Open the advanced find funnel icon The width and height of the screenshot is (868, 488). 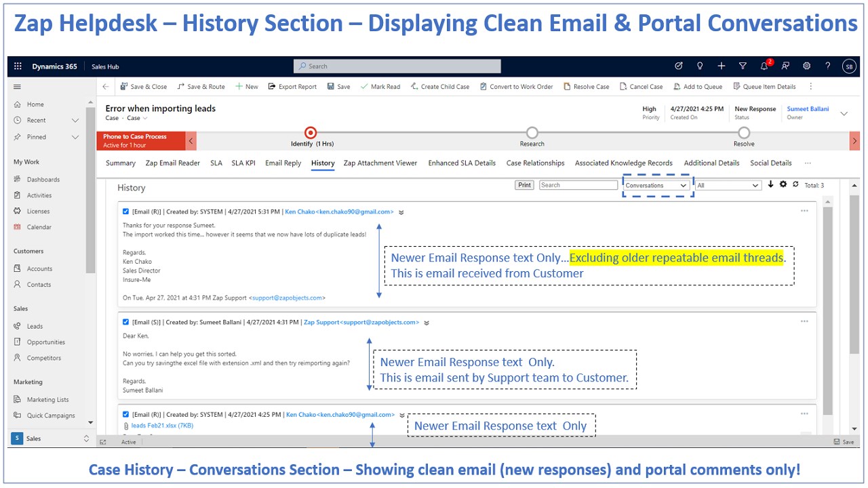coord(743,66)
